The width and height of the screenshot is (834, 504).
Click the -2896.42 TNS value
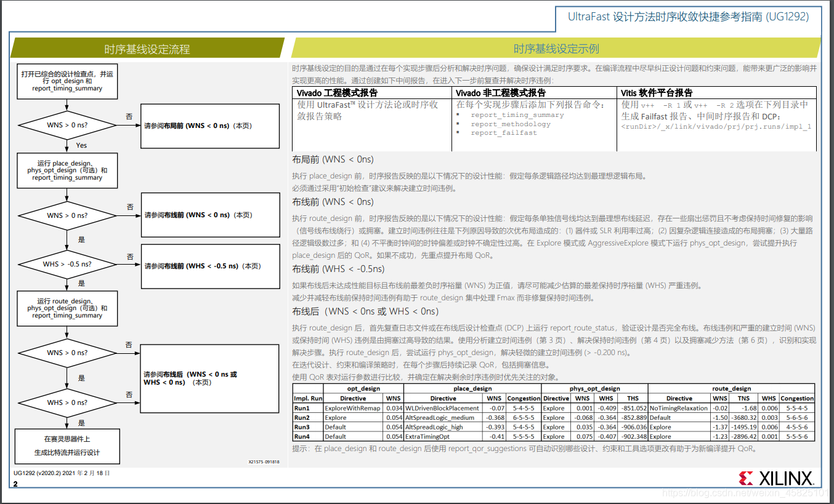click(744, 436)
